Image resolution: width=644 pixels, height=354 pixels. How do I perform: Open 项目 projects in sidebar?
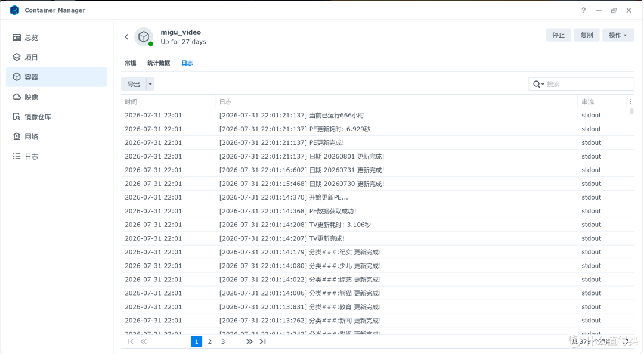click(x=57, y=57)
